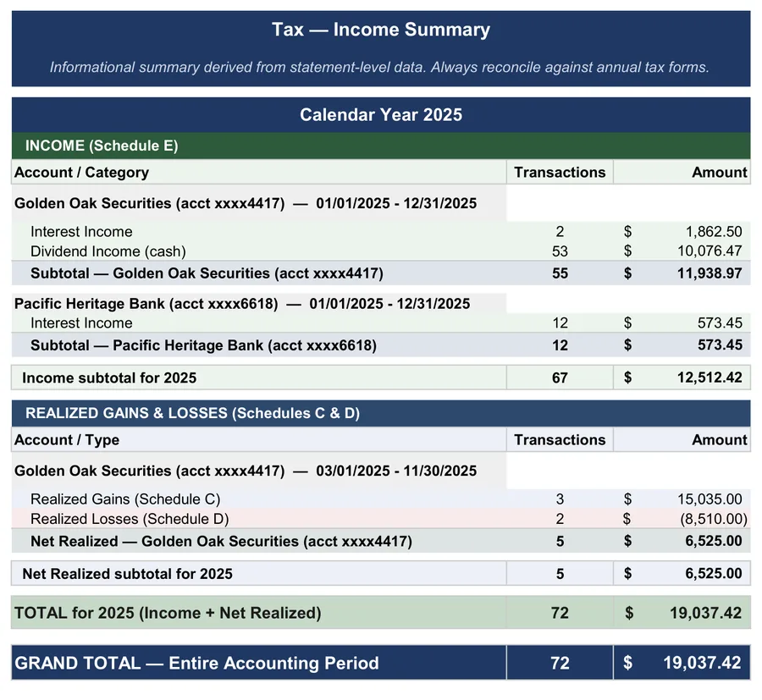Click the 'Tax — Income Summary' title

pos(380,30)
